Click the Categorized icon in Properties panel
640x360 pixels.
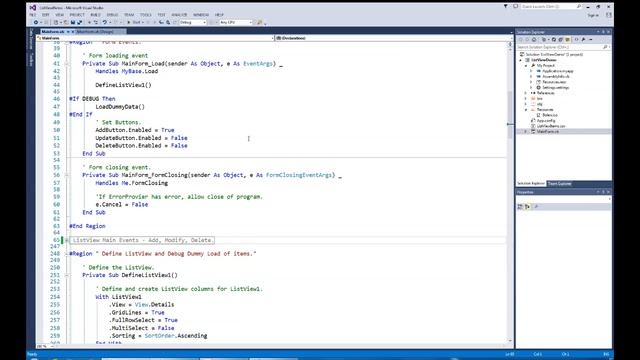[x=520, y=207]
